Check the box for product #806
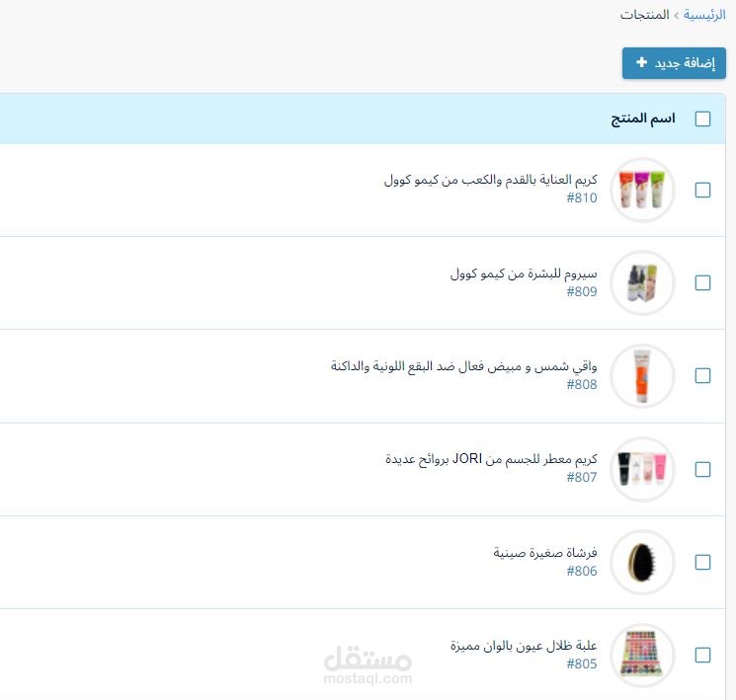 coord(702,562)
